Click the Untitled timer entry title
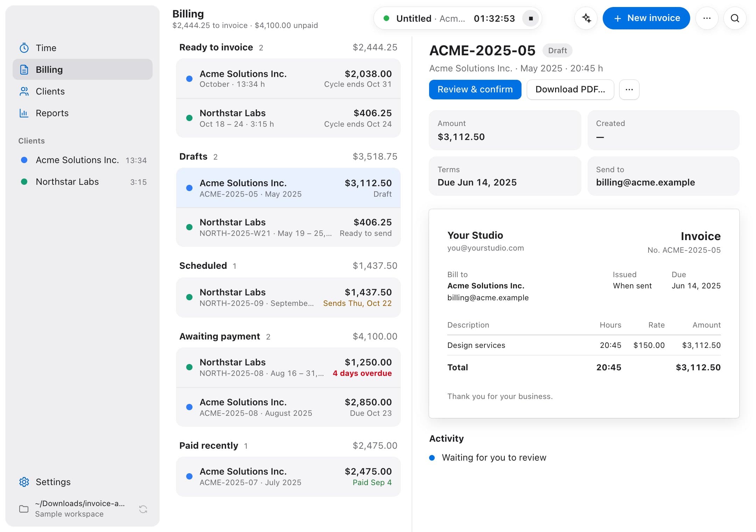Image resolution: width=756 pixels, height=532 pixels. coord(413,19)
